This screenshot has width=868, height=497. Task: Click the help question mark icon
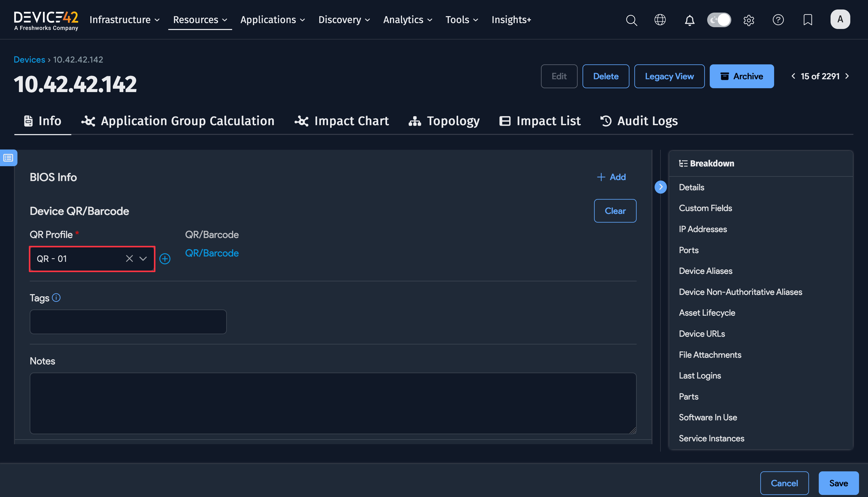click(x=778, y=20)
